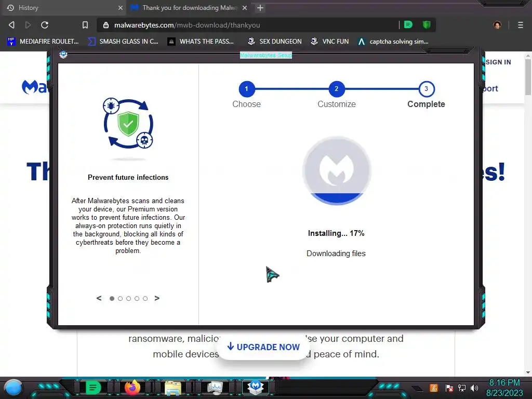
Task: Click the volume speaker tray icon
Action: click(474, 388)
